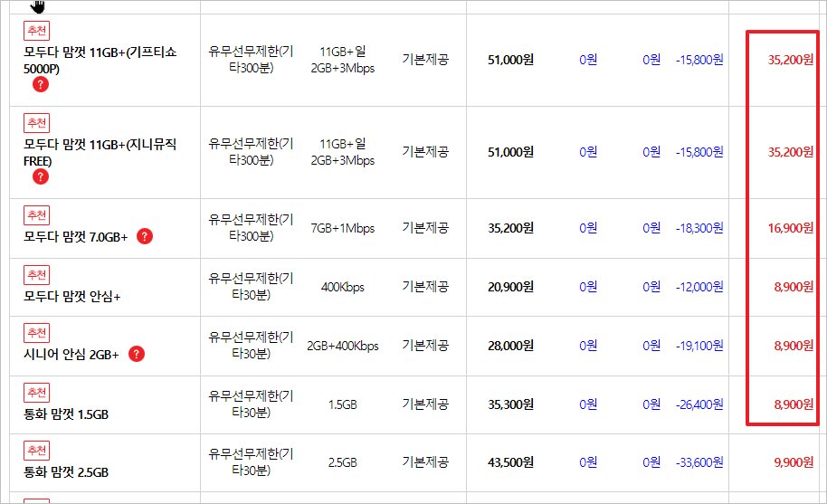The height and width of the screenshot is (504, 827).
Task: Click the 43,500원 base price
Action: (510, 463)
